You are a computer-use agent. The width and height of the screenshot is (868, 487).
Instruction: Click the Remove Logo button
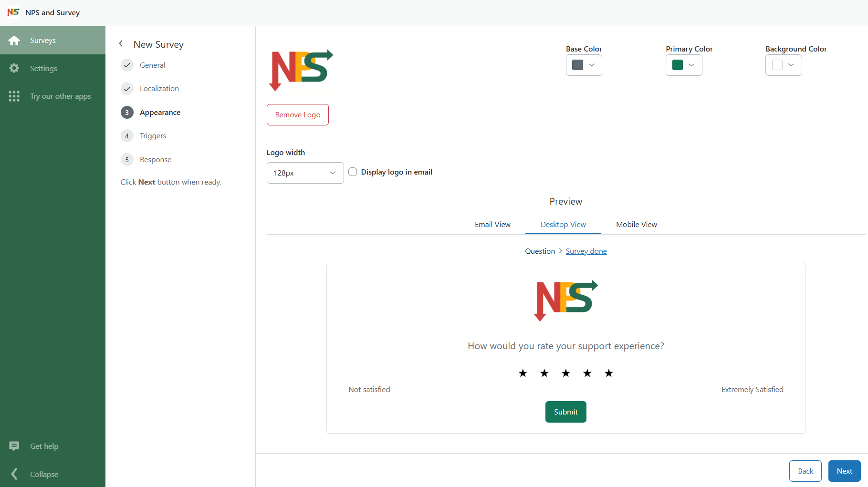[298, 115]
